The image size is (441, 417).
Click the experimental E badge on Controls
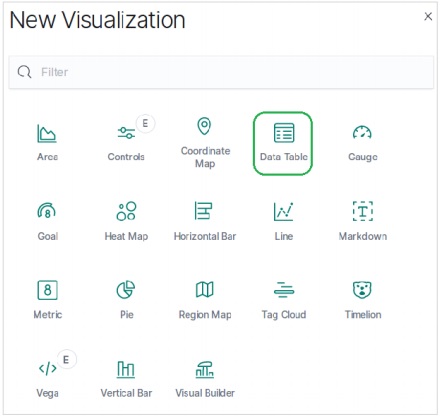click(x=145, y=124)
